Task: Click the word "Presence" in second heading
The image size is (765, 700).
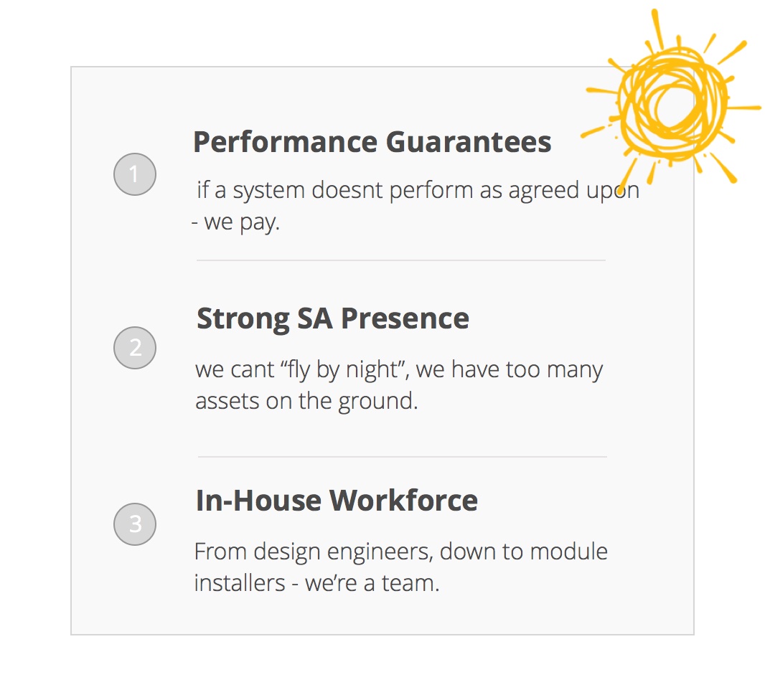Action: pos(405,318)
